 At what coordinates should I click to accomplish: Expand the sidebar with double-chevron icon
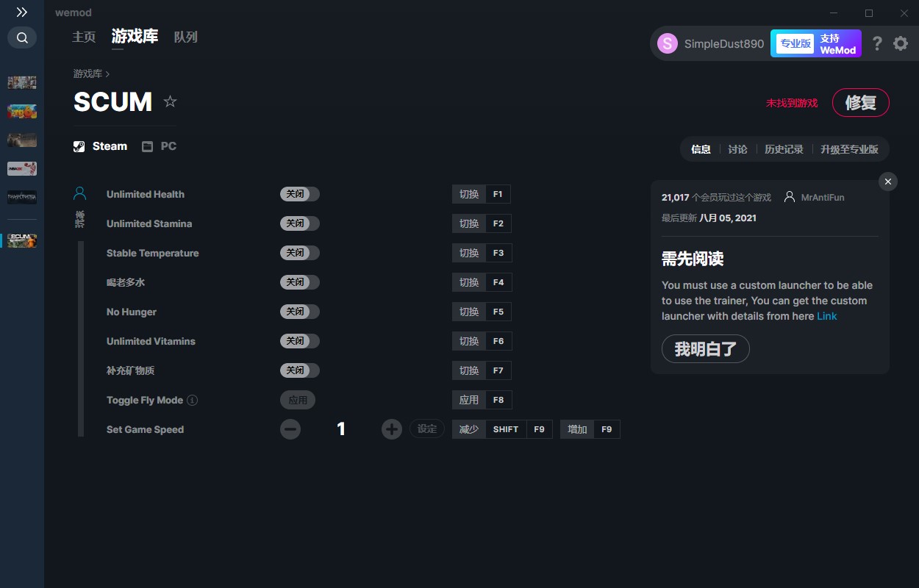[22, 12]
